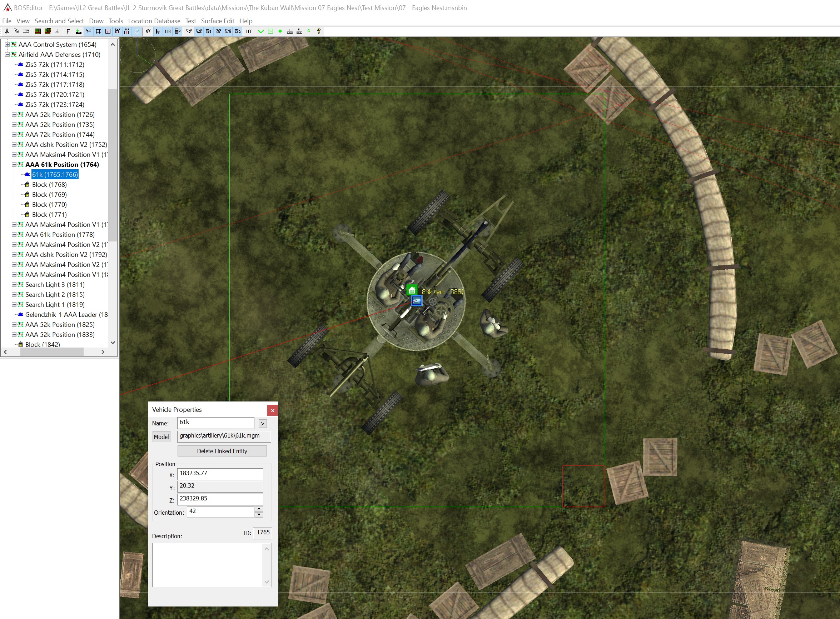Click the bold F toolbar icon
Viewport: 840px width, 619px height.
point(68,31)
